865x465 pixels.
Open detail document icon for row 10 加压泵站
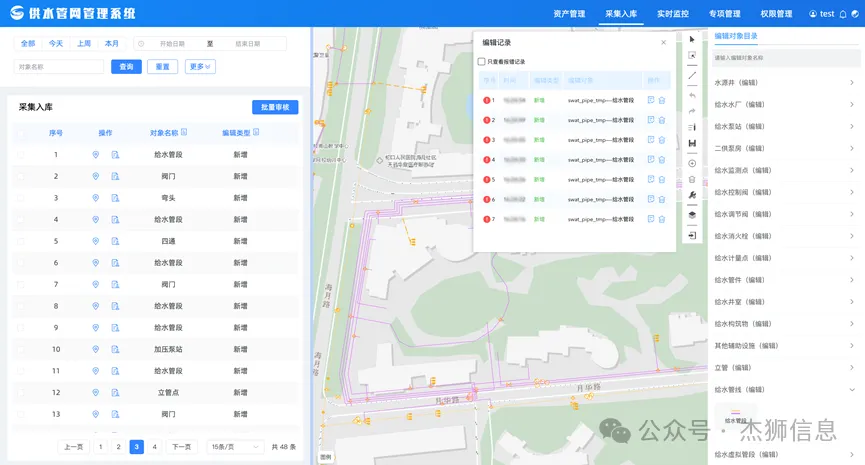115,349
